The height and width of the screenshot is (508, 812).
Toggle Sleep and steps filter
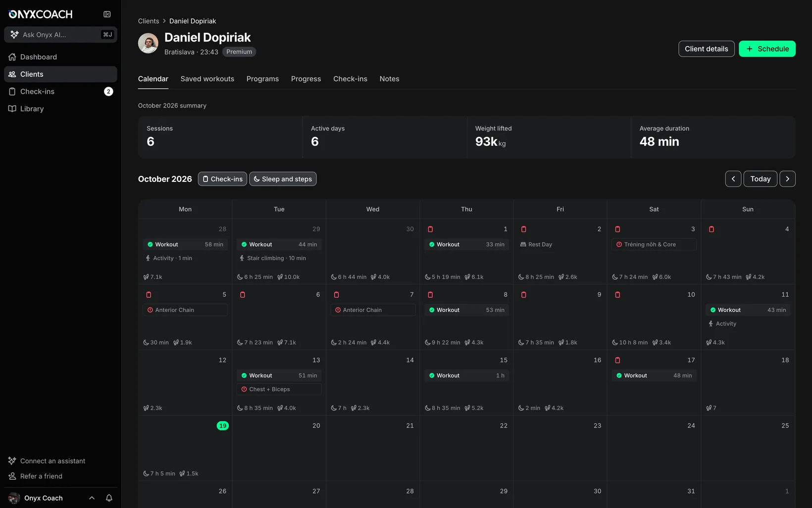pos(283,179)
